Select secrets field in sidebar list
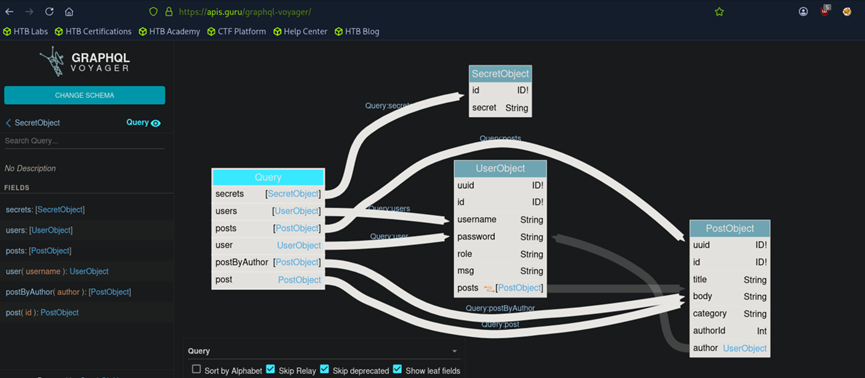This screenshot has height=378, width=865. [87, 210]
